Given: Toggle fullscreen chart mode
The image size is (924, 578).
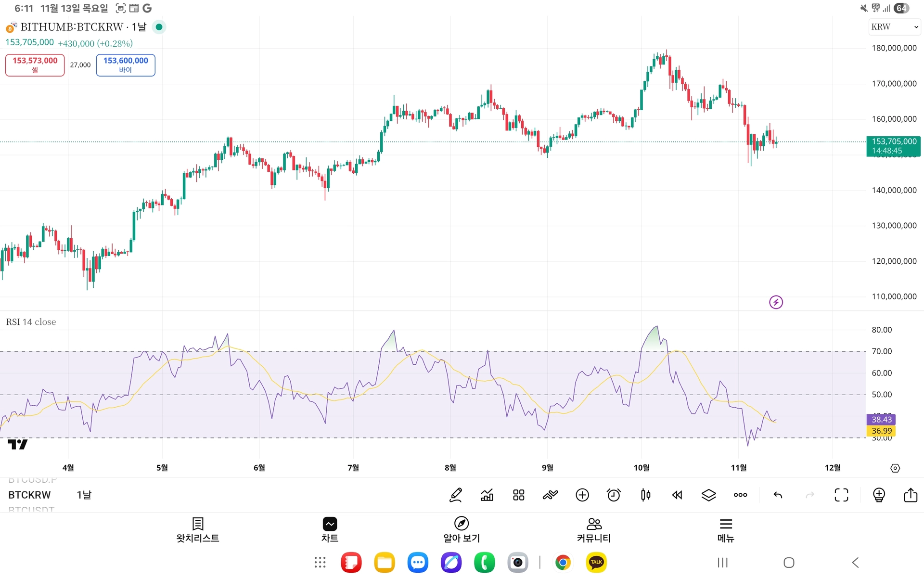Looking at the screenshot, I should click(x=841, y=495).
